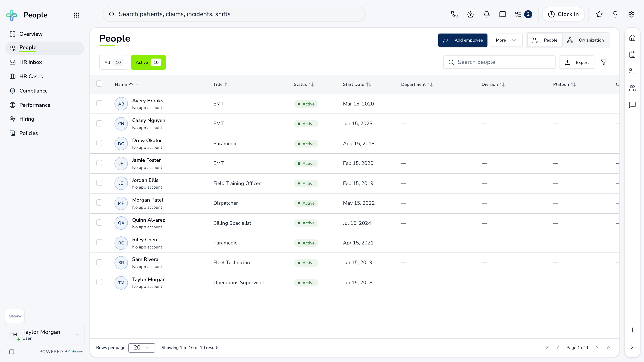The height and width of the screenshot is (362, 644).
Task: Click the Clock In button
Action: pyautogui.click(x=563, y=14)
